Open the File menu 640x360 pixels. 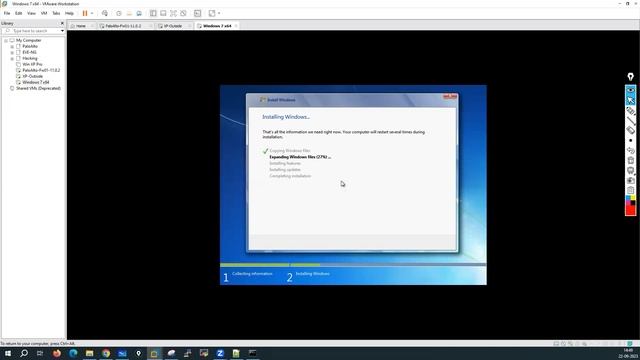coord(7,13)
